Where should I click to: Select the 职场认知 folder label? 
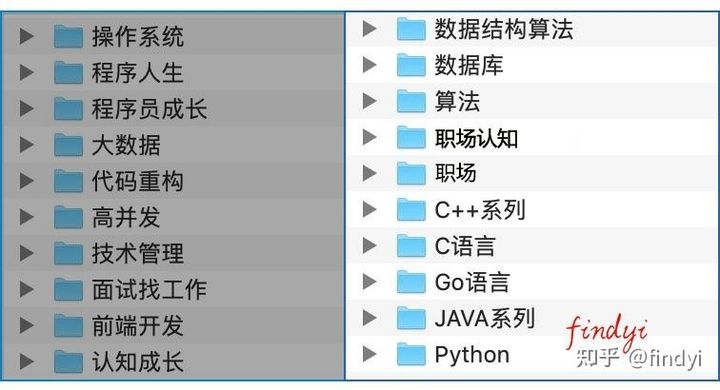476,138
